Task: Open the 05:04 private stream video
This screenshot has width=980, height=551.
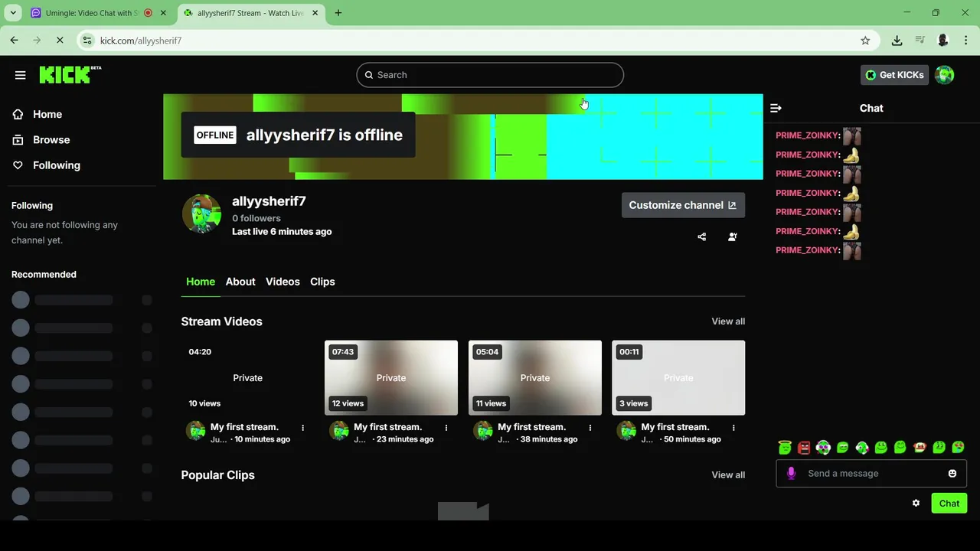Action: [x=535, y=377]
